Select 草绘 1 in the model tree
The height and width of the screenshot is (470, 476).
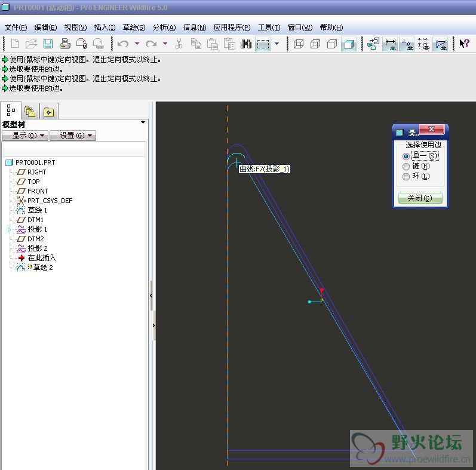(x=37, y=210)
